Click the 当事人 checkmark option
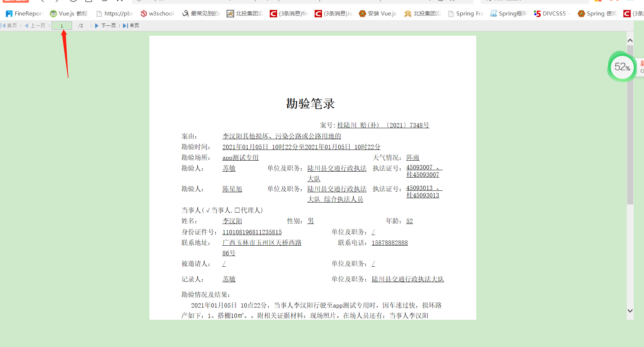The height and width of the screenshot is (347, 644). 208,210
